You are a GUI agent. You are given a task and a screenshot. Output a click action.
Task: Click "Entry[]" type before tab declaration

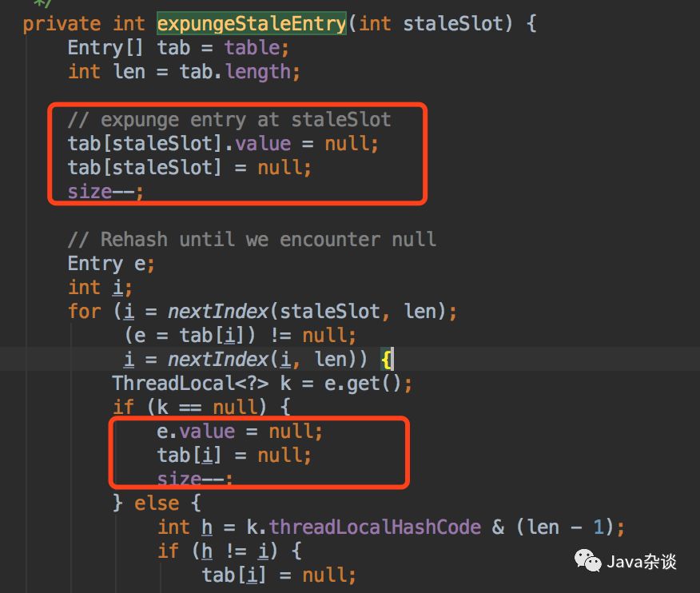pos(105,48)
